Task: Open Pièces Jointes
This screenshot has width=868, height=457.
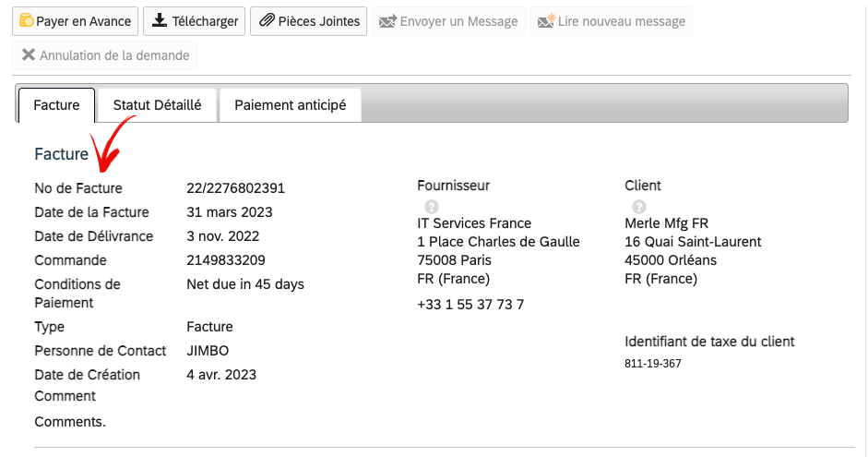Action: tap(308, 21)
